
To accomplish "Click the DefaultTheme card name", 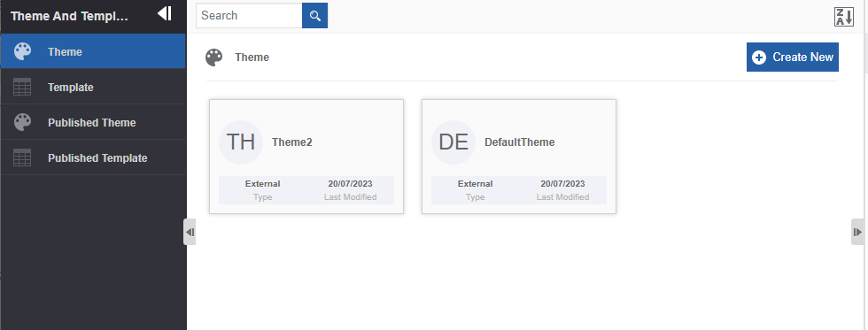I will point(519,142).
